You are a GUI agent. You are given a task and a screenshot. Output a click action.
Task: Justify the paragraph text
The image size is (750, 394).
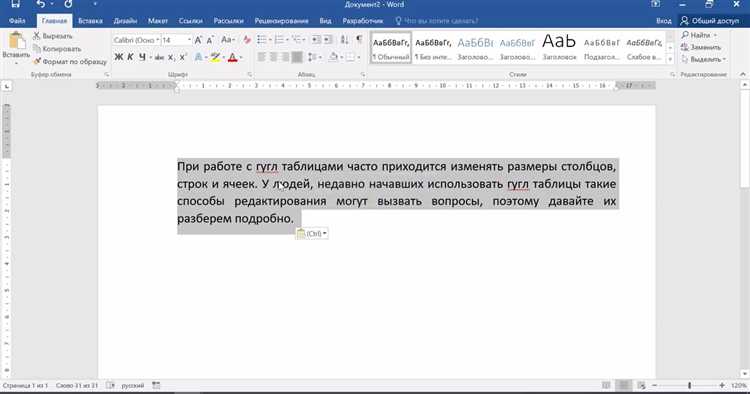pos(297,57)
